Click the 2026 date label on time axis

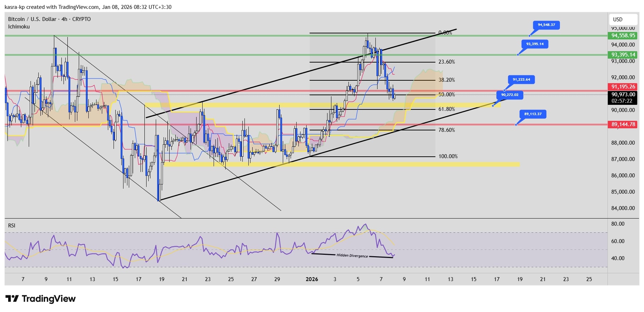[312, 279]
